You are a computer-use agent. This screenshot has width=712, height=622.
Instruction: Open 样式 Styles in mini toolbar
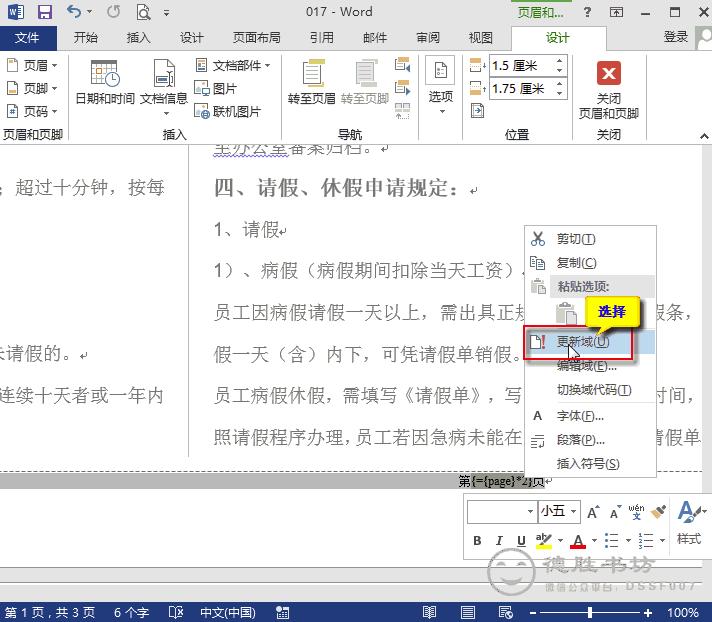pos(691,523)
